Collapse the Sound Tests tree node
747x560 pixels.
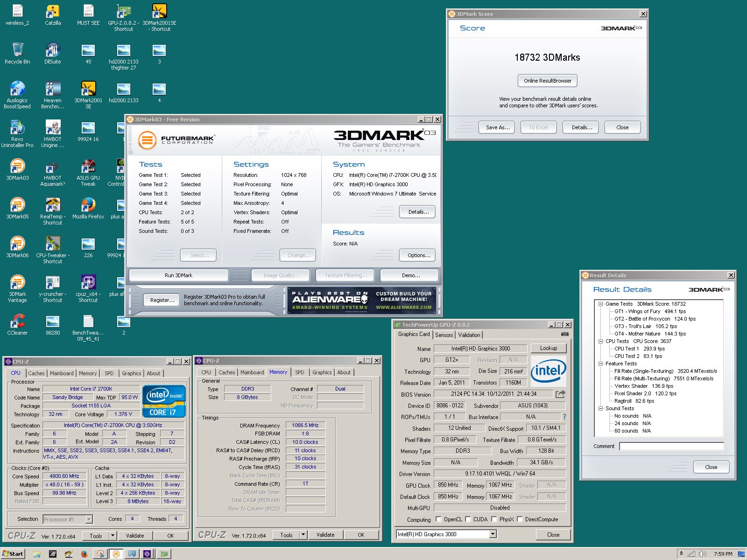[601, 408]
